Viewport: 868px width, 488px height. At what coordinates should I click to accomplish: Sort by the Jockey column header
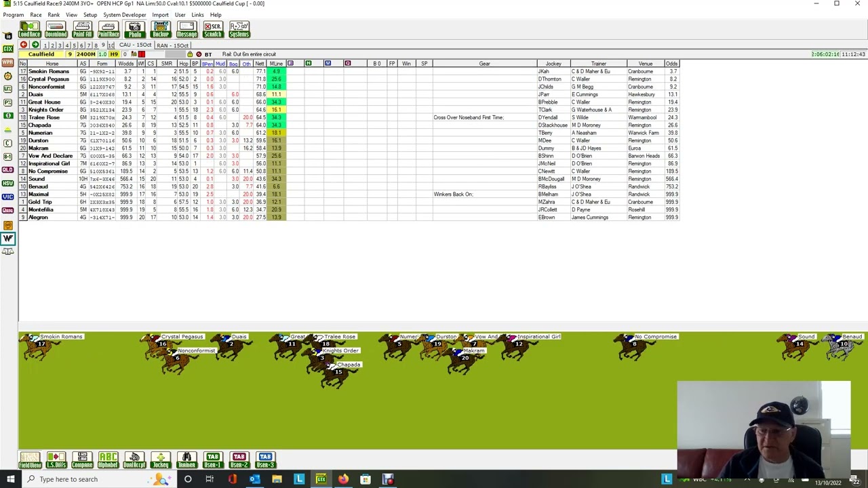tap(553, 64)
